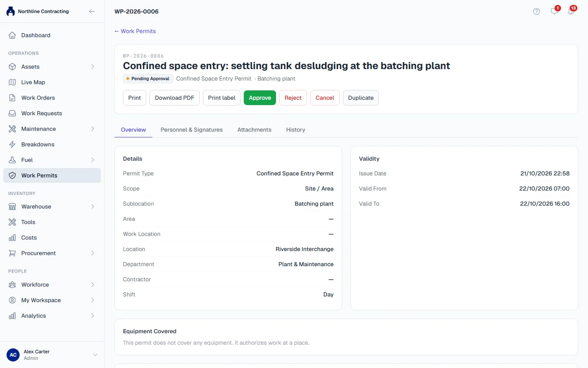Click the Work Requests inbox icon
The image size is (588, 368).
pos(12,113)
